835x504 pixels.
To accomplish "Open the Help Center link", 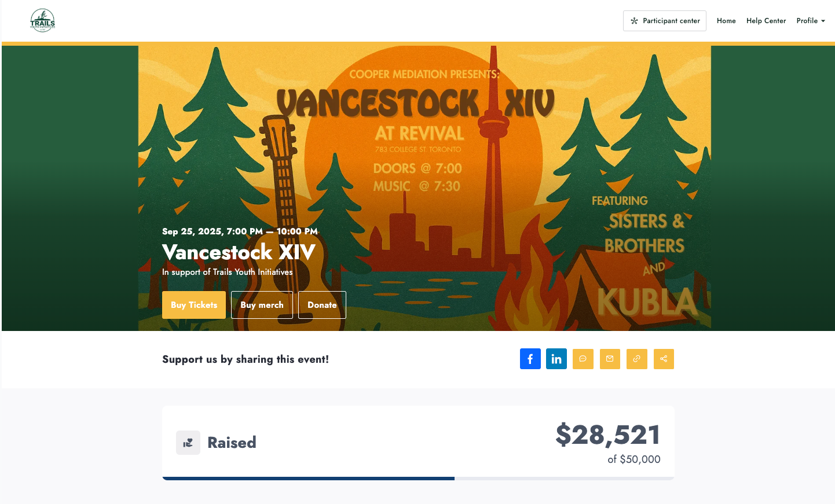I will (x=766, y=21).
